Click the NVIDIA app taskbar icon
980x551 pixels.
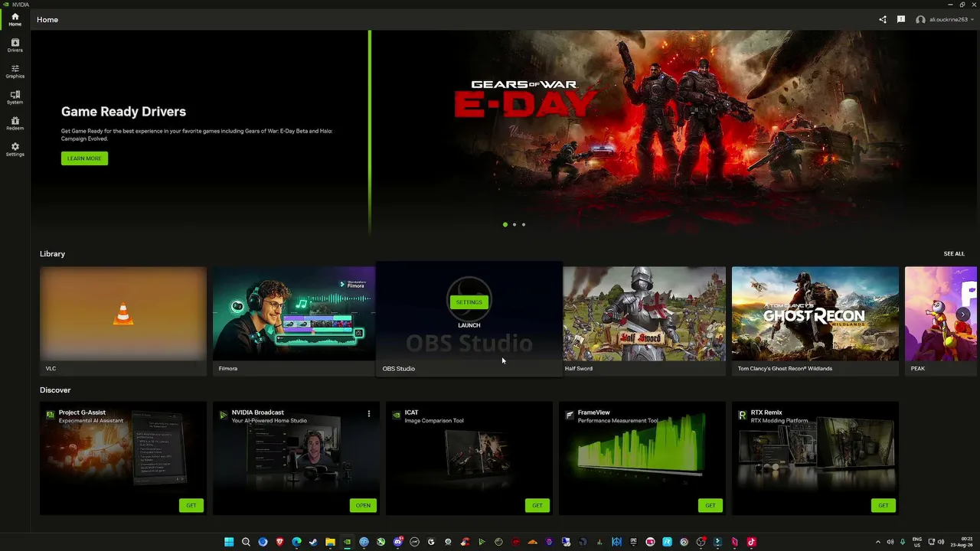pyautogui.click(x=347, y=542)
